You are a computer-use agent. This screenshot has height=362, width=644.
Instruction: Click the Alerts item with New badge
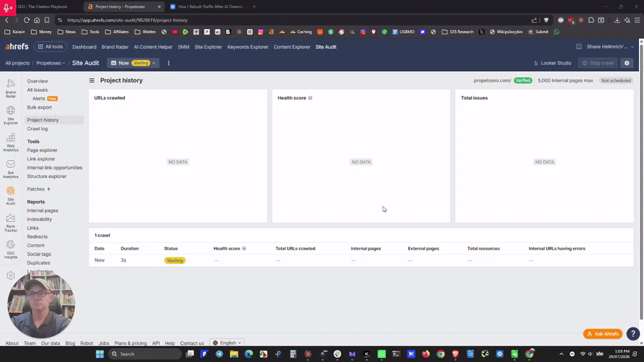click(45, 99)
